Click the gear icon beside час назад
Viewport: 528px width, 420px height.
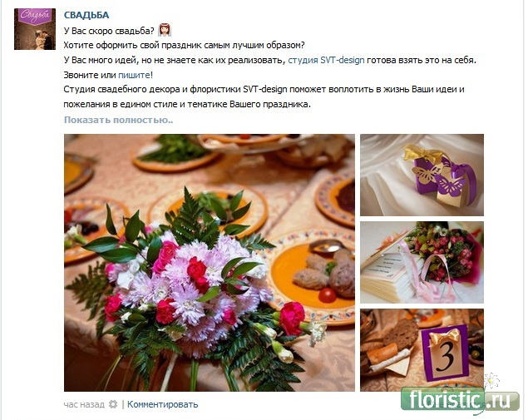coord(113,404)
